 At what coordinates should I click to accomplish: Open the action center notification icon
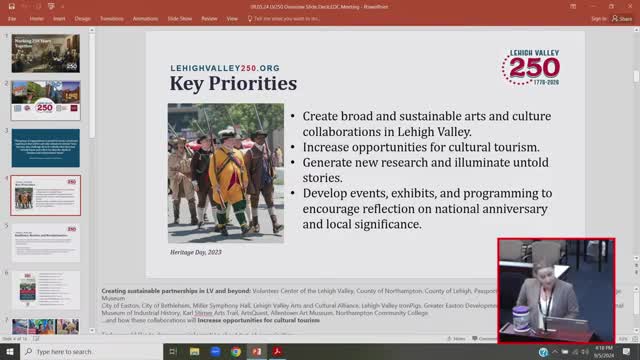click(627, 352)
